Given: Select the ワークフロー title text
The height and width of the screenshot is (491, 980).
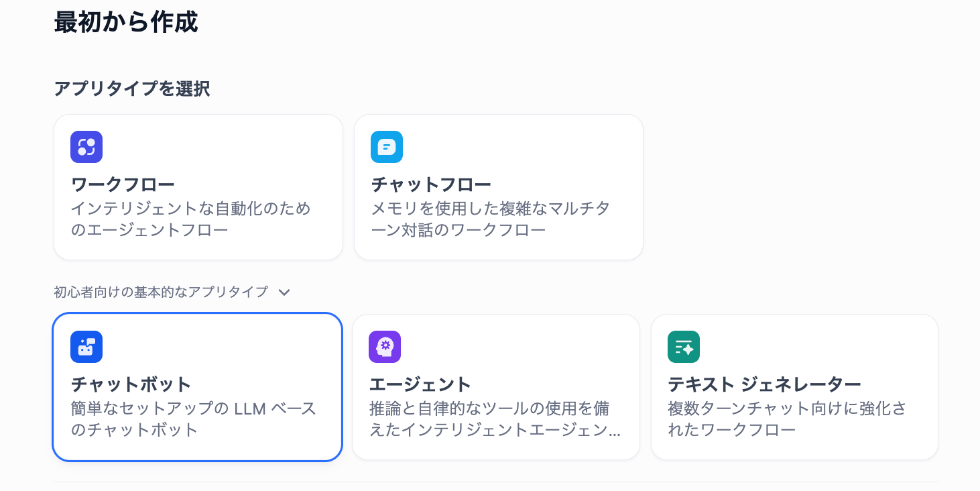Looking at the screenshot, I should pyautogui.click(x=123, y=184).
